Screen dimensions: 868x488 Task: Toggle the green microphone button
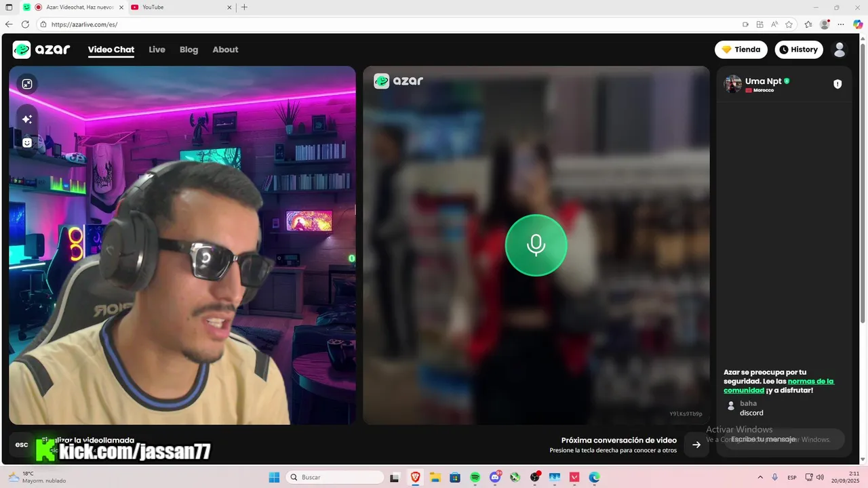point(536,245)
